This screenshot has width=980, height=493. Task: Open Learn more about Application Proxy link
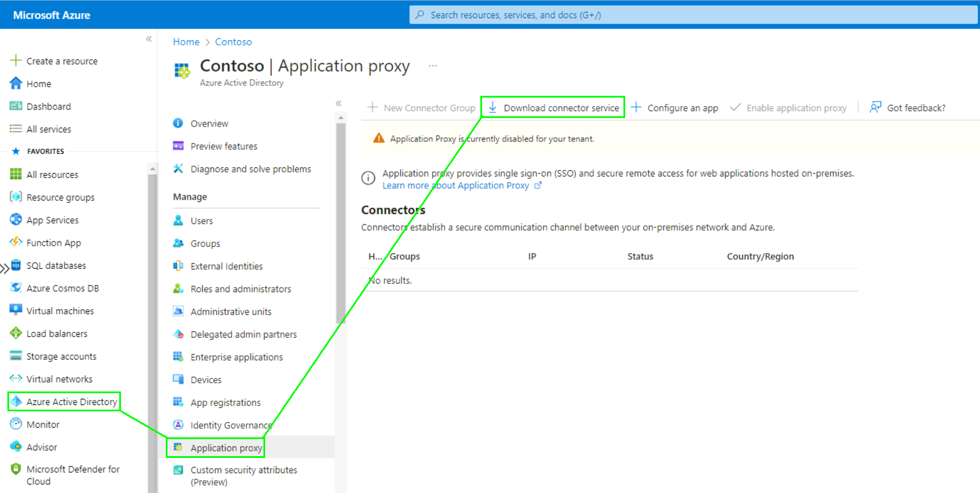(455, 186)
